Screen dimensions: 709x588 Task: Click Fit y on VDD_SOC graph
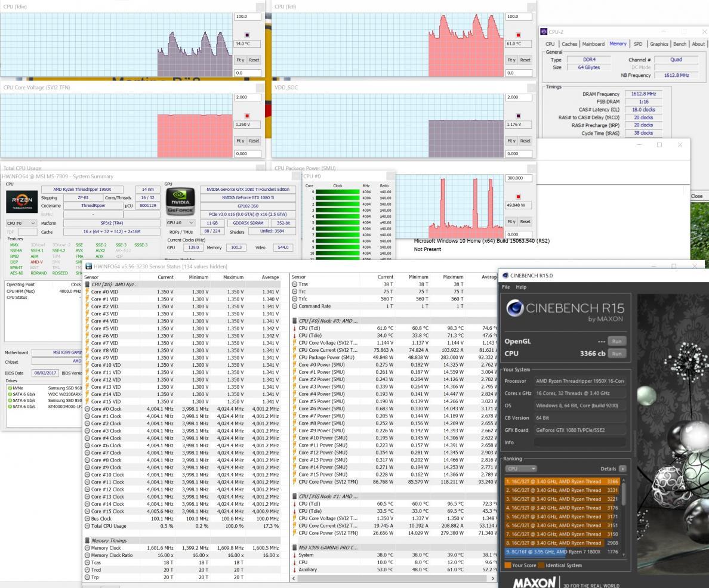(x=511, y=141)
